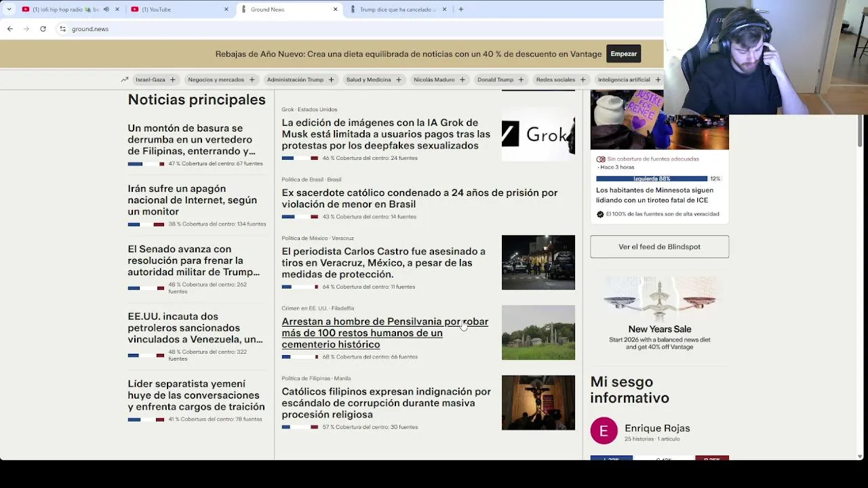Follow Salud y Medicina via plus icon
This screenshot has height=488, width=868.
pyautogui.click(x=398, y=79)
